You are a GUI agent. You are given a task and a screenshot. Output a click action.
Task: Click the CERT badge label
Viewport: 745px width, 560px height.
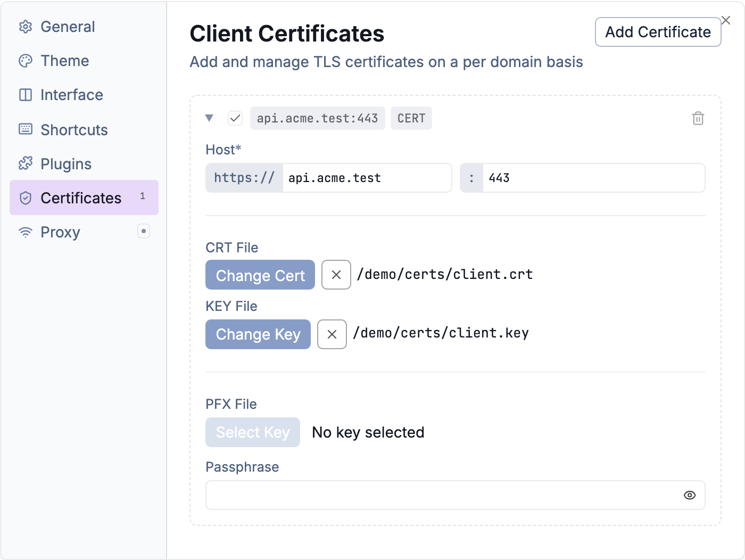click(x=411, y=118)
